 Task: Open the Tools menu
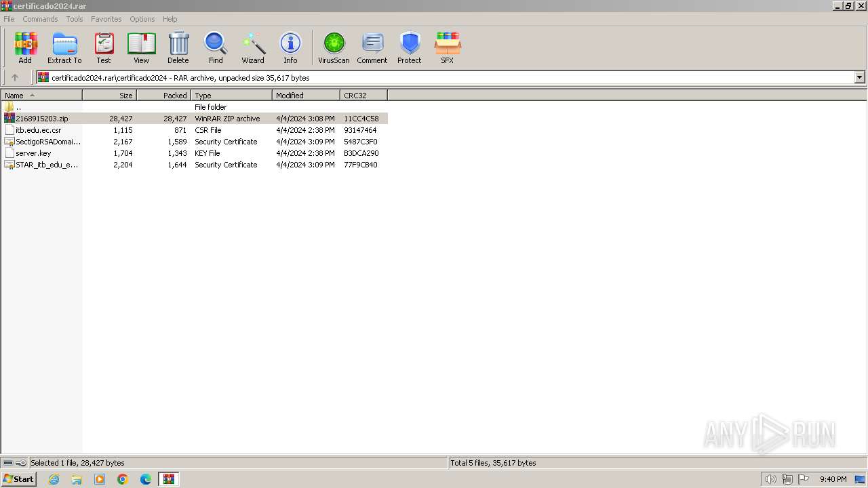[x=75, y=19]
